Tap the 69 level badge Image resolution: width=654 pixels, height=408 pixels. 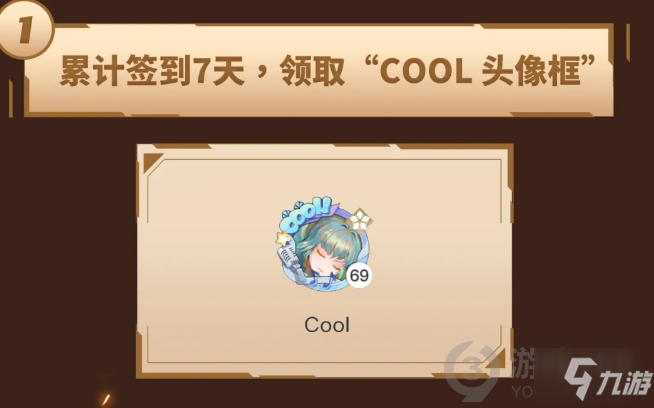pos(359,275)
